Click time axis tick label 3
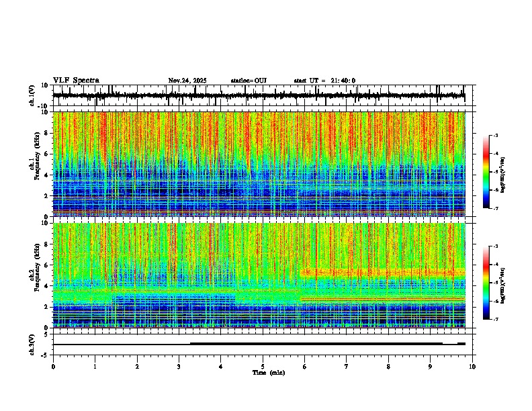 pyautogui.click(x=179, y=367)
